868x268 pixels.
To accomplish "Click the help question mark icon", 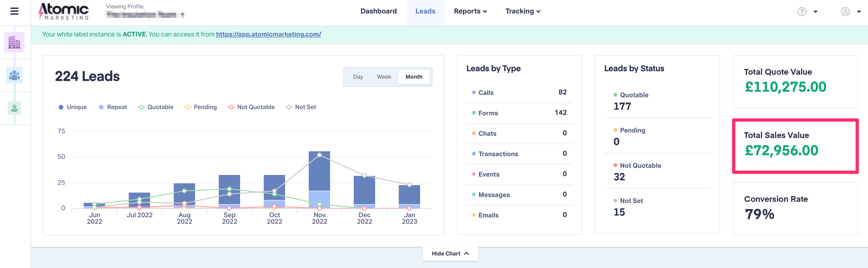I will coord(802,12).
